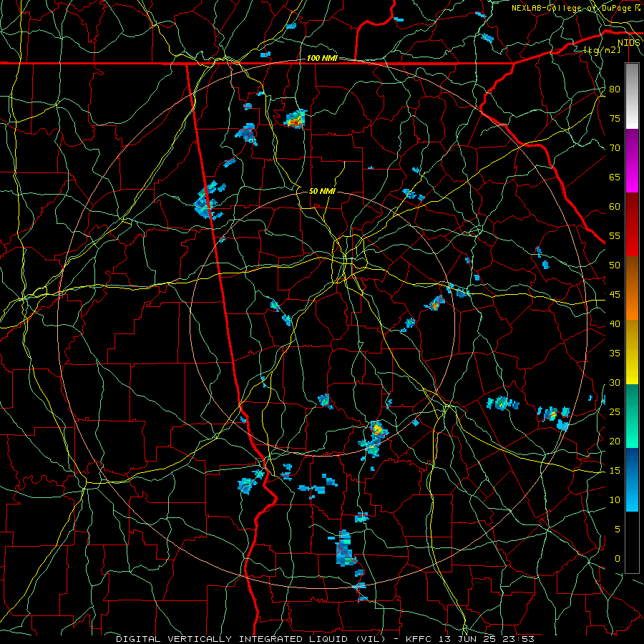This screenshot has width=644, height=644.
Task: Click the scale value 65
Action: [615, 177]
